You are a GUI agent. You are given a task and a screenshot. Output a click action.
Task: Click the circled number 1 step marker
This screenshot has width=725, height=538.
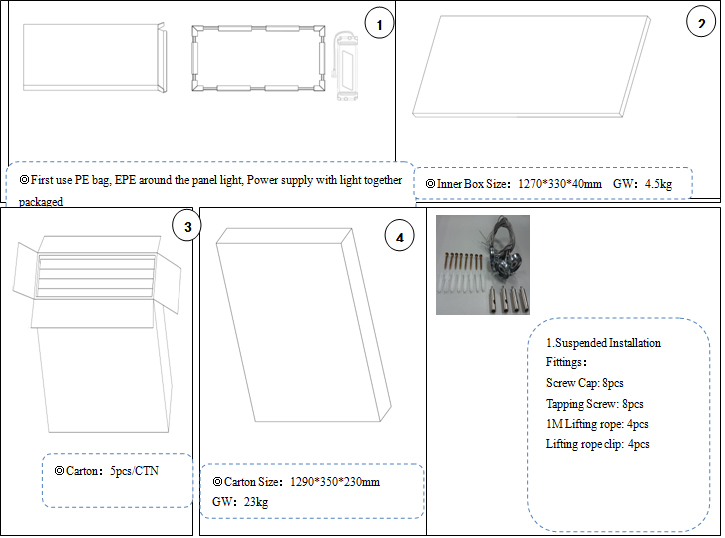click(377, 24)
